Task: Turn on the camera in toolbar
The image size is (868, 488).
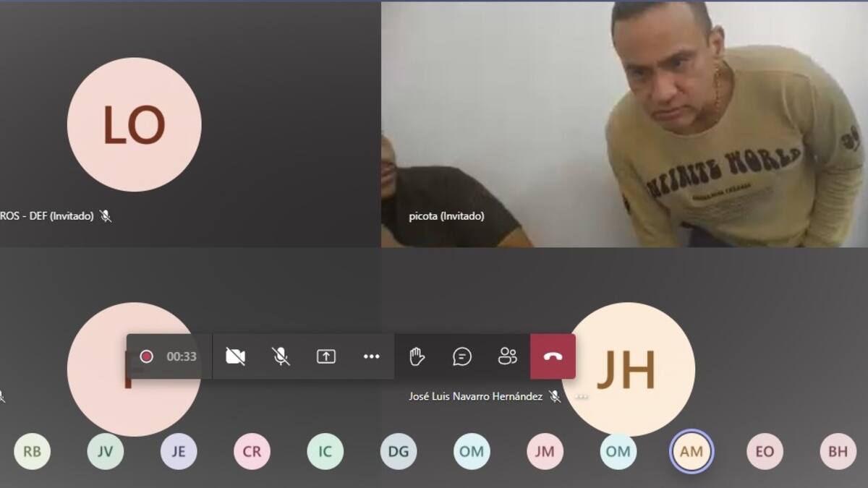Action: click(235, 356)
